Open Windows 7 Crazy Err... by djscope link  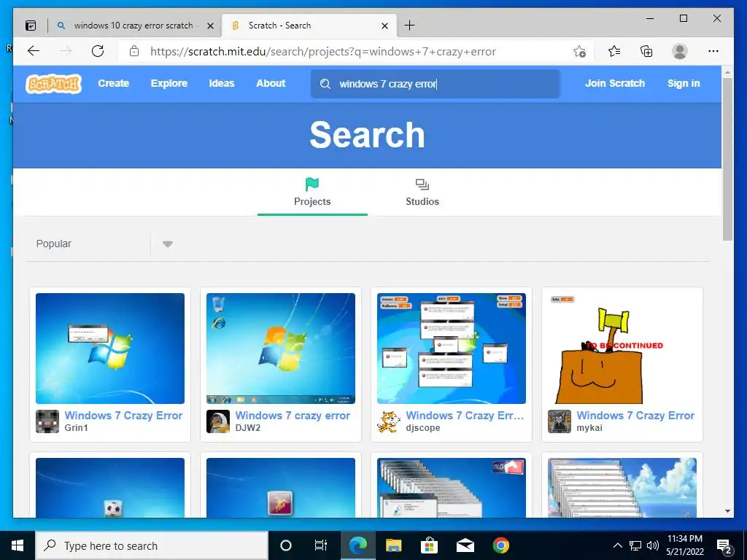click(x=465, y=416)
